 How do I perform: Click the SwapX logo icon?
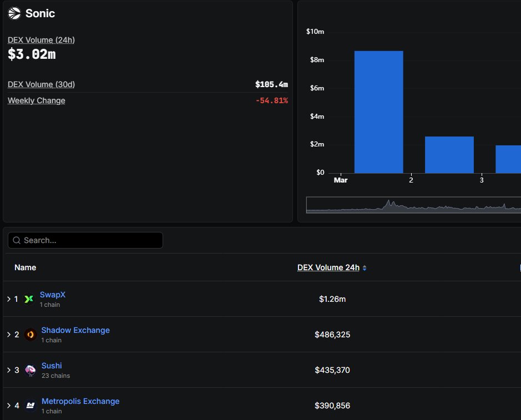tap(29, 299)
